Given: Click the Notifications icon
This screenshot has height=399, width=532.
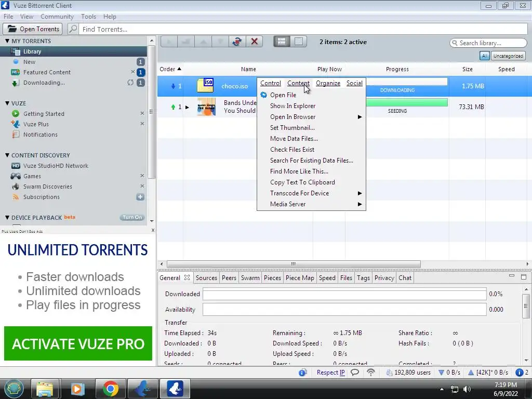Looking at the screenshot, I should click(16, 135).
